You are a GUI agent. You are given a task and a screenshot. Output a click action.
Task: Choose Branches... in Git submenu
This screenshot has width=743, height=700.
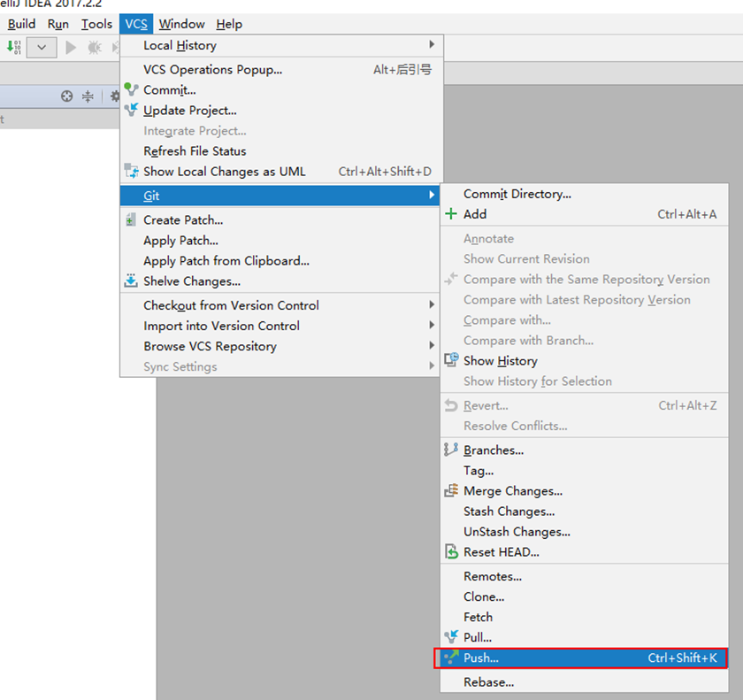point(585,450)
